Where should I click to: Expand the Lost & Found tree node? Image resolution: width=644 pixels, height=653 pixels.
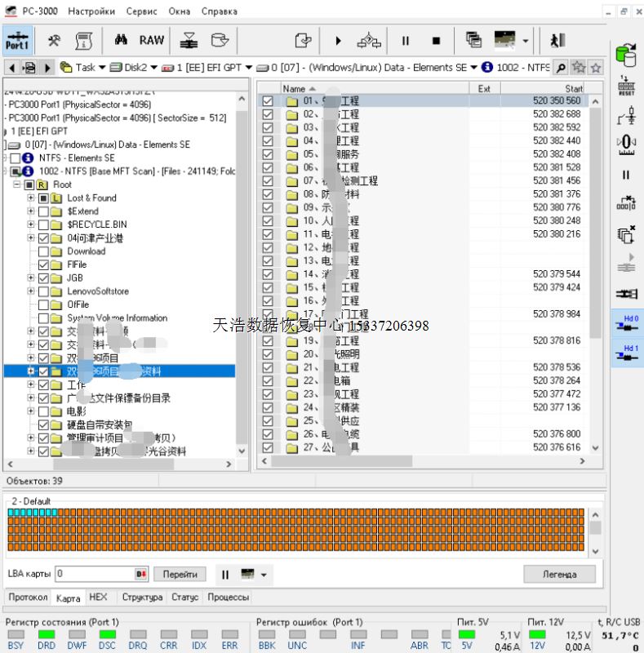point(31,198)
